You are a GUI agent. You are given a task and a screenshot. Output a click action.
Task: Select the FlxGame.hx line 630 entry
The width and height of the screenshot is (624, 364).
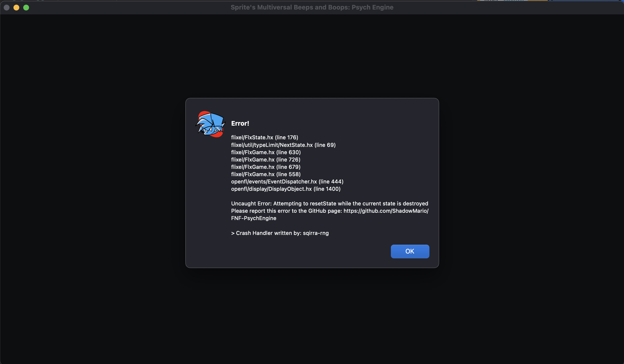(266, 152)
